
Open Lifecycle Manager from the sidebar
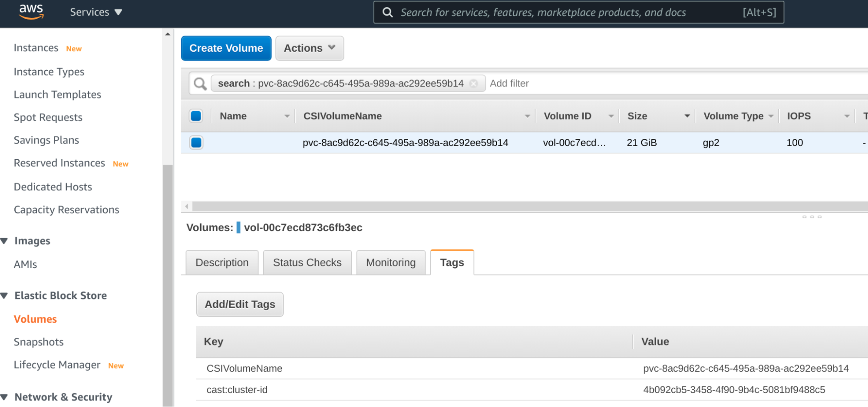[57, 364]
